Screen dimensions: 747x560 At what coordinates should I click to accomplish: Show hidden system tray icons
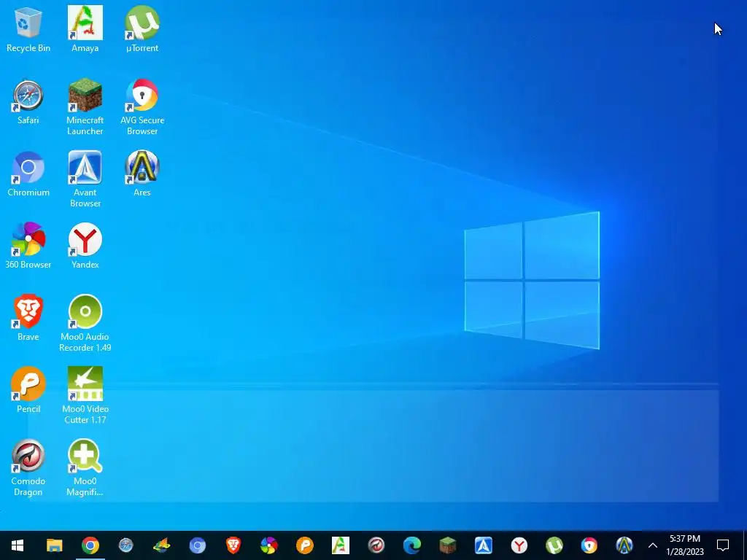point(653,545)
